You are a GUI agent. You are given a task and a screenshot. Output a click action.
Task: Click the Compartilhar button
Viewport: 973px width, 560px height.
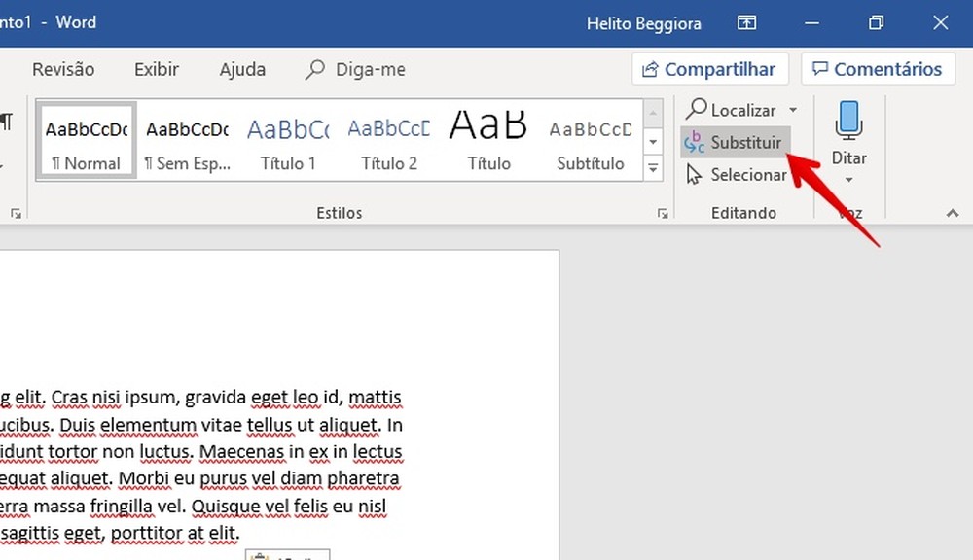710,69
